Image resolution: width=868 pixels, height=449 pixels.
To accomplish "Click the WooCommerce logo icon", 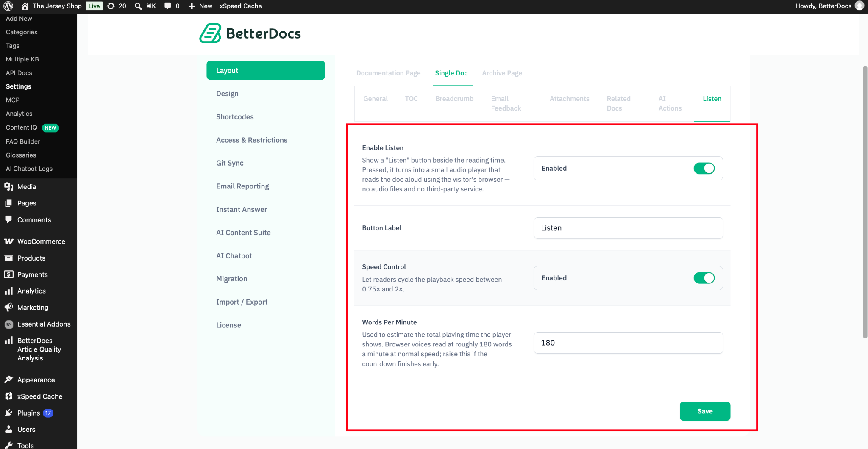I will pos(8,241).
